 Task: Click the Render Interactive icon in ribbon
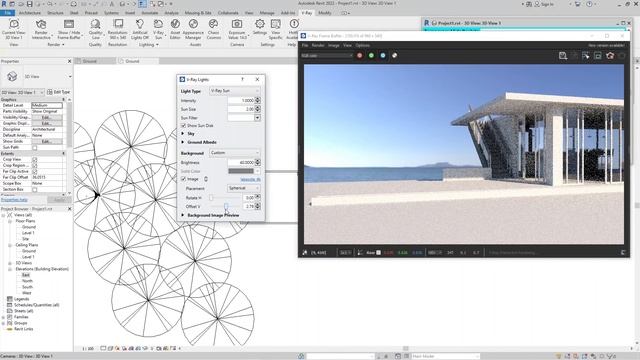[x=41, y=24]
